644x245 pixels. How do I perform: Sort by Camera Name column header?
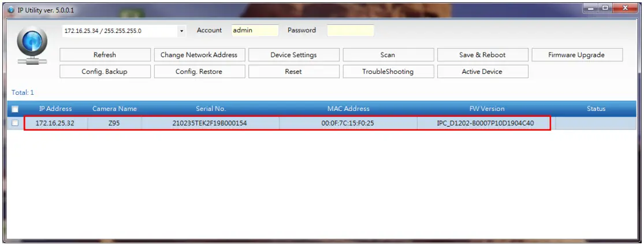click(114, 109)
